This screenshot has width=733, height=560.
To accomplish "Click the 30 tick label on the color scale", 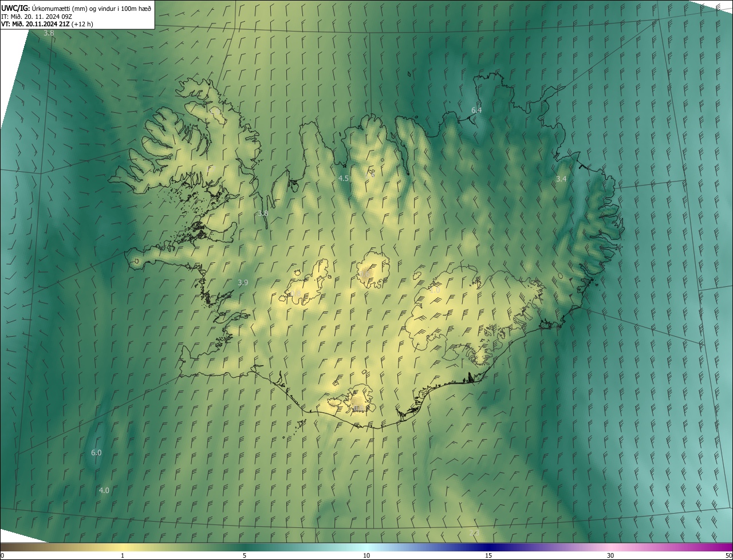I will [610, 556].
